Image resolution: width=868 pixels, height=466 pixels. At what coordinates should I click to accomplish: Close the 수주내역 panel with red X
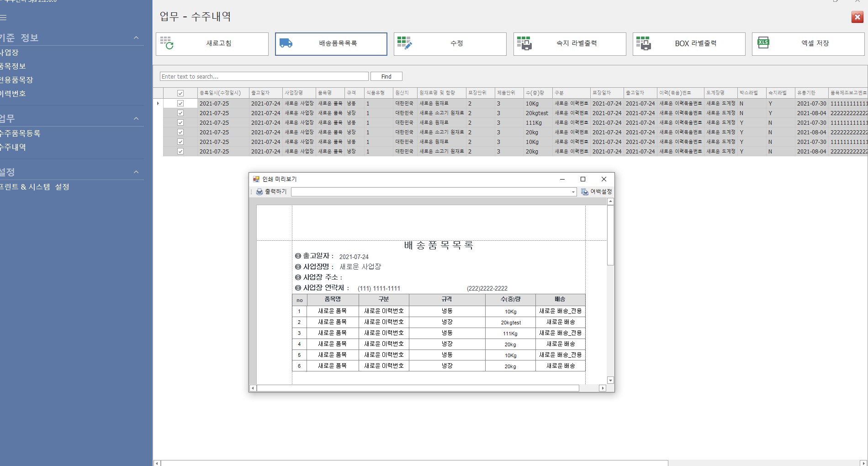tap(857, 17)
